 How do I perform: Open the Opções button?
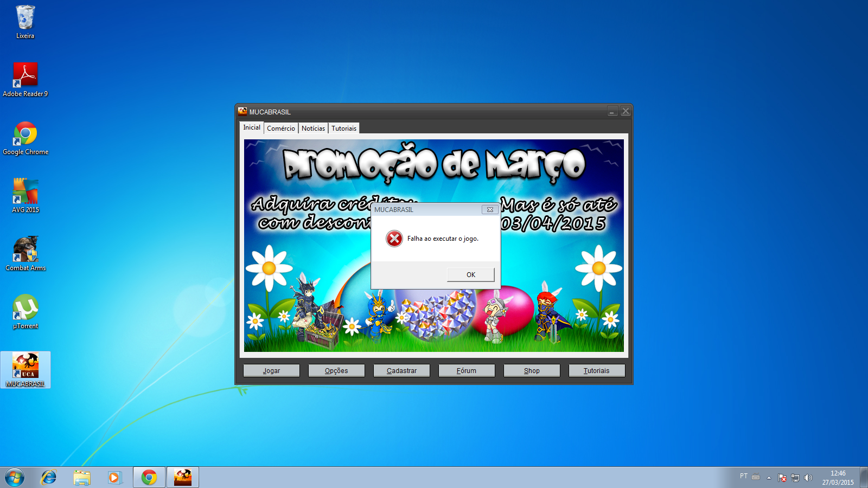[336, 370]
